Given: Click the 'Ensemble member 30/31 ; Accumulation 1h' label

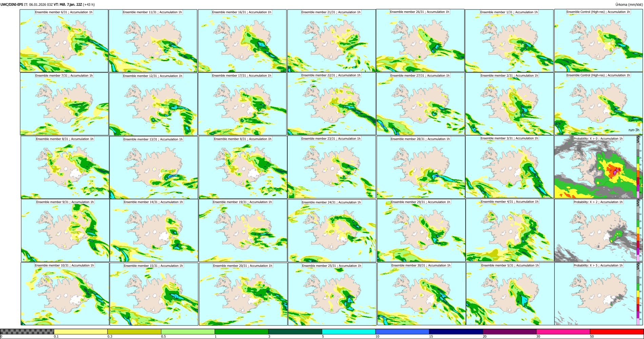Looking at the screenshot, I should click(x=421, y=265).
